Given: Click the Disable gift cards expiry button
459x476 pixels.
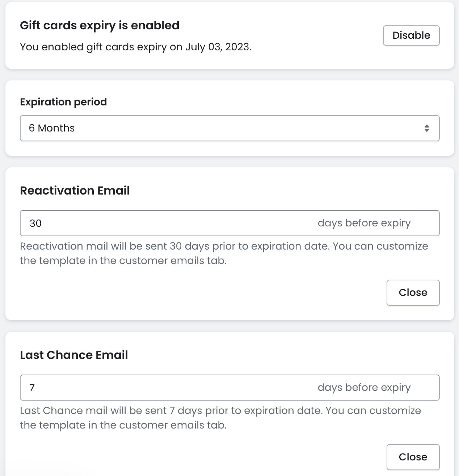Looking at the screenshot, I should (411, 36).
